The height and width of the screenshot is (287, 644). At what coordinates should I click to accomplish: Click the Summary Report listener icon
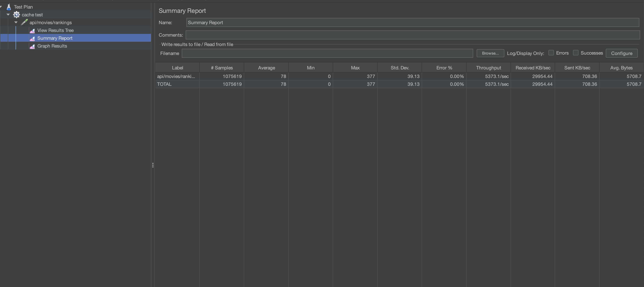click(x=32, y=38)
